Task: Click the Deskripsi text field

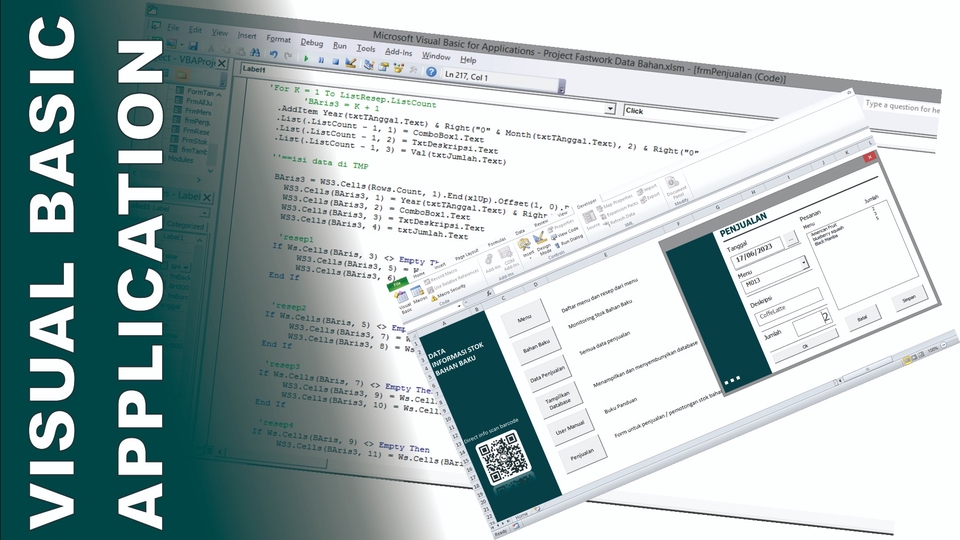Action: tap(788, 308)
